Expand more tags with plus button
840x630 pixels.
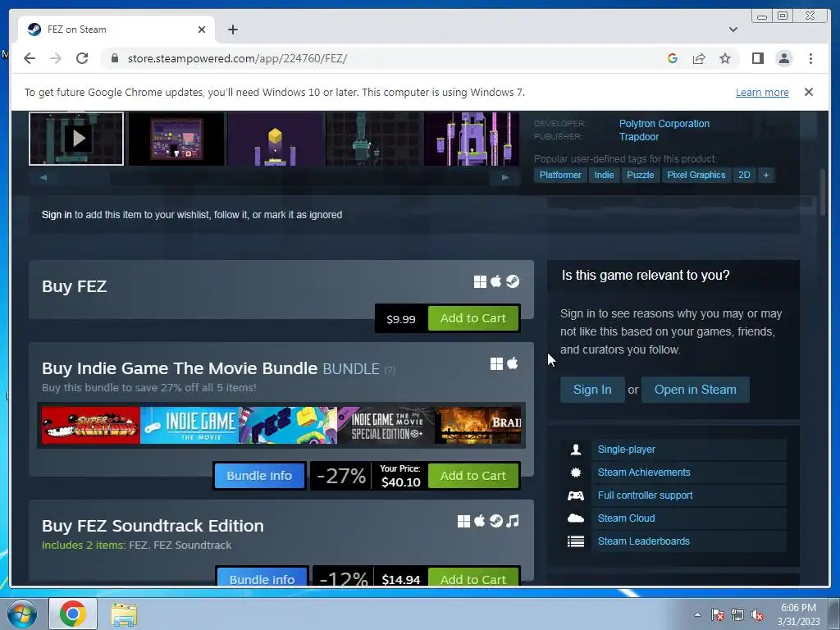point(766,176)
